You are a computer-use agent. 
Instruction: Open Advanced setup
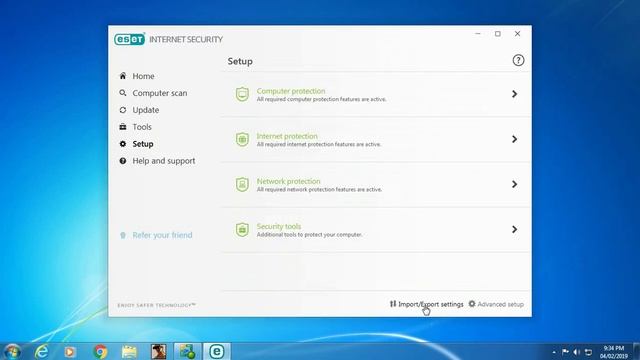pos(500,304)
